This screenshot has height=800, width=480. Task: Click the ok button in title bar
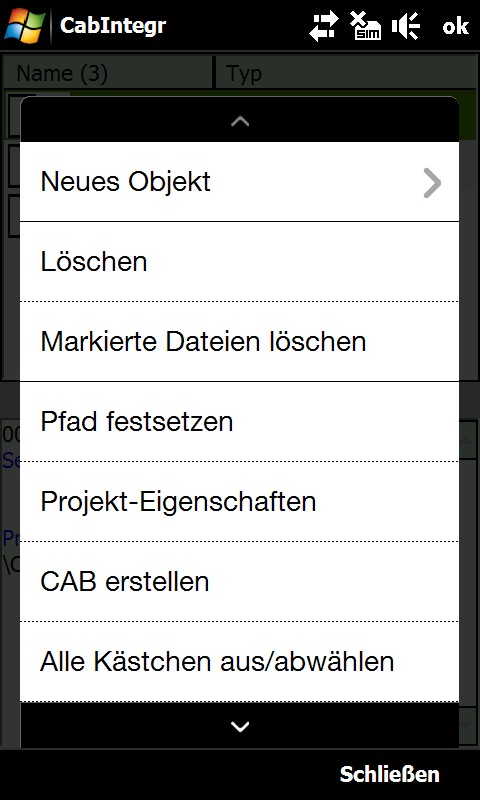[x=456, y=26]
